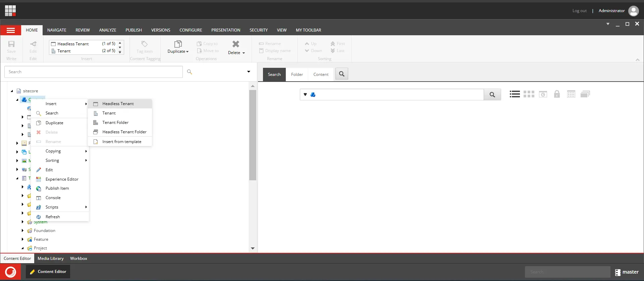Open the Workbox bottom tab
Screen dimensions: 644x281
pos(78,259)
